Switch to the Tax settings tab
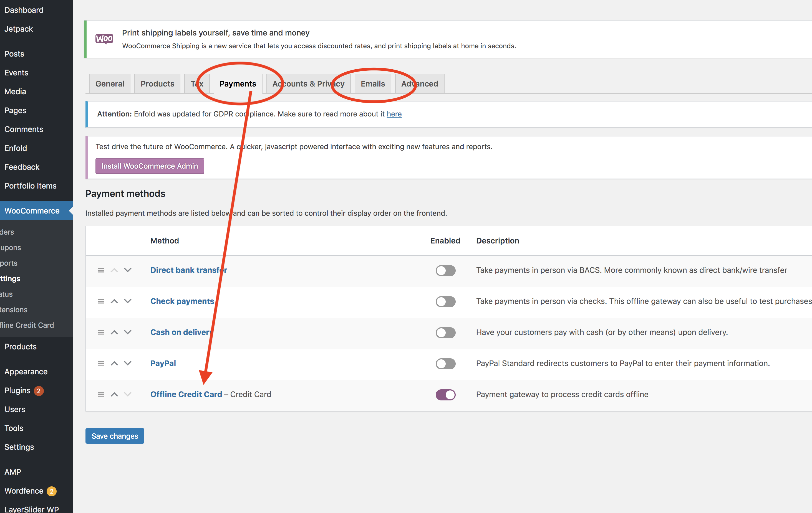This screenshot has width=812, height=513. [197, 83]
